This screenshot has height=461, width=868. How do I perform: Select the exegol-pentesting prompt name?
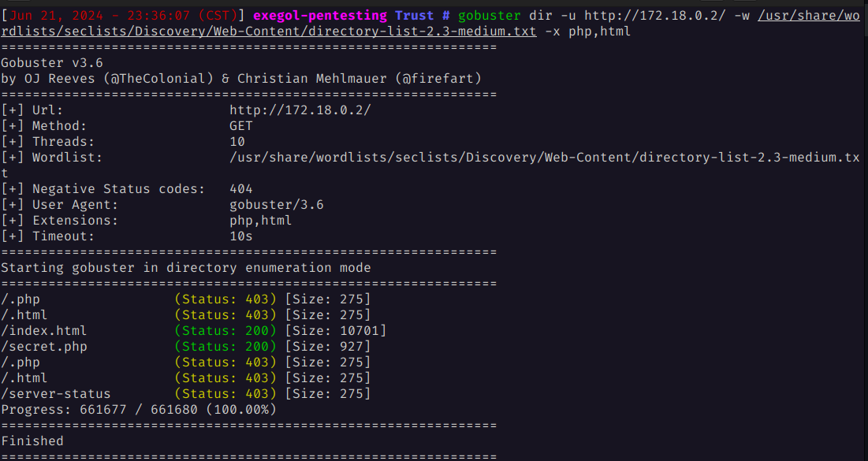[x=320, y=16]
